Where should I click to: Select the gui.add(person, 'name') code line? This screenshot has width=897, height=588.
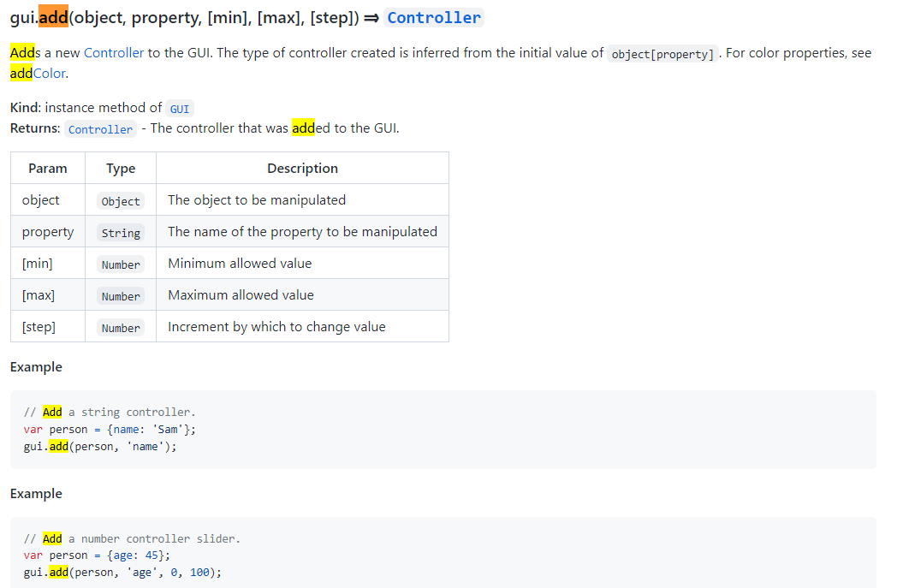pyautogui.click(x=100, y=446)
